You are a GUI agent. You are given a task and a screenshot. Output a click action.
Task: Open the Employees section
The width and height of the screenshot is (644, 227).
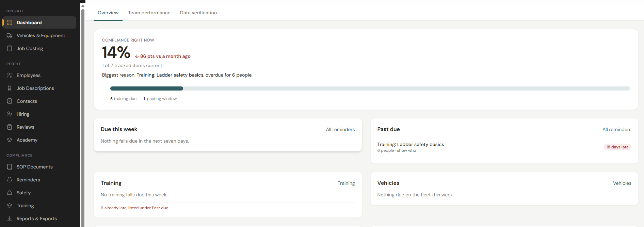tap(39, 75)
